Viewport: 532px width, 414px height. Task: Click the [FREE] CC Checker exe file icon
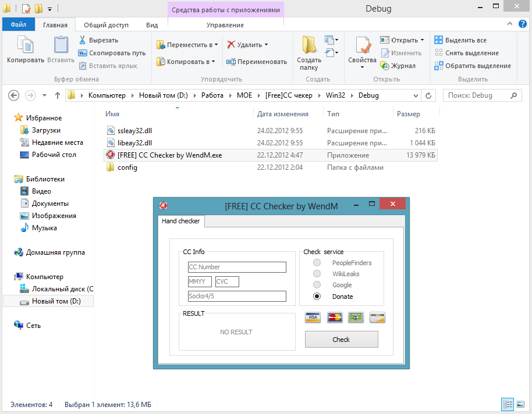[110, 155]
